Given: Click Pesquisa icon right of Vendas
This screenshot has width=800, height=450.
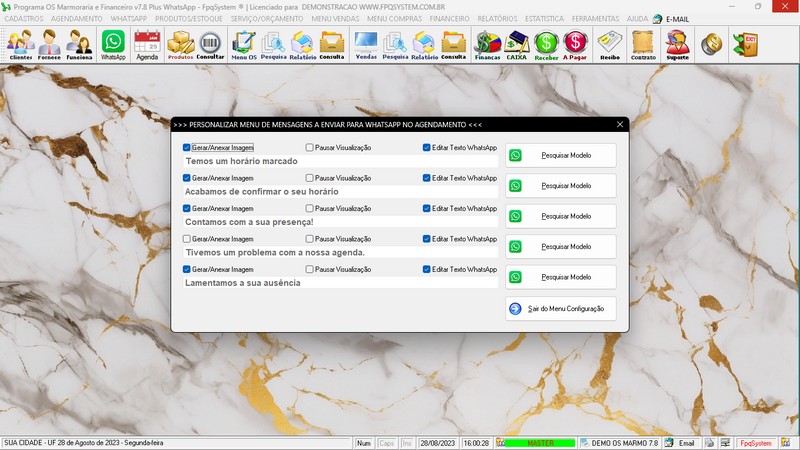Looking at the screenshot, I should pyautogui.click(x=395, y=45).
